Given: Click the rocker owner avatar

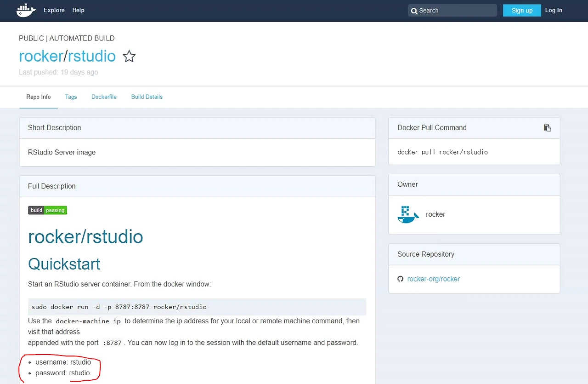Looking at the screenshot, I should coord(408,214).
